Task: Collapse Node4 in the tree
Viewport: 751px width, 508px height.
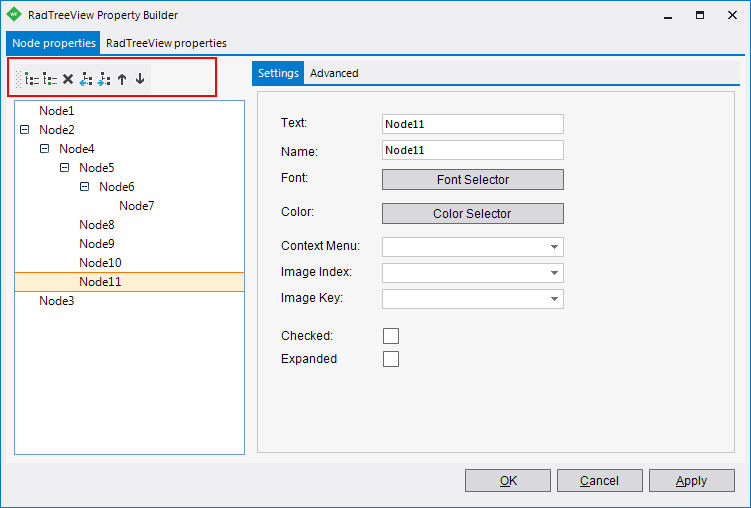Action: pos(45,148)
